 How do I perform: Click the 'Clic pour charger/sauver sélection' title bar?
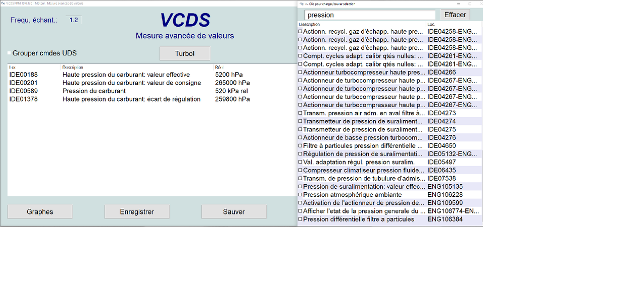click(x=390, y=4)
